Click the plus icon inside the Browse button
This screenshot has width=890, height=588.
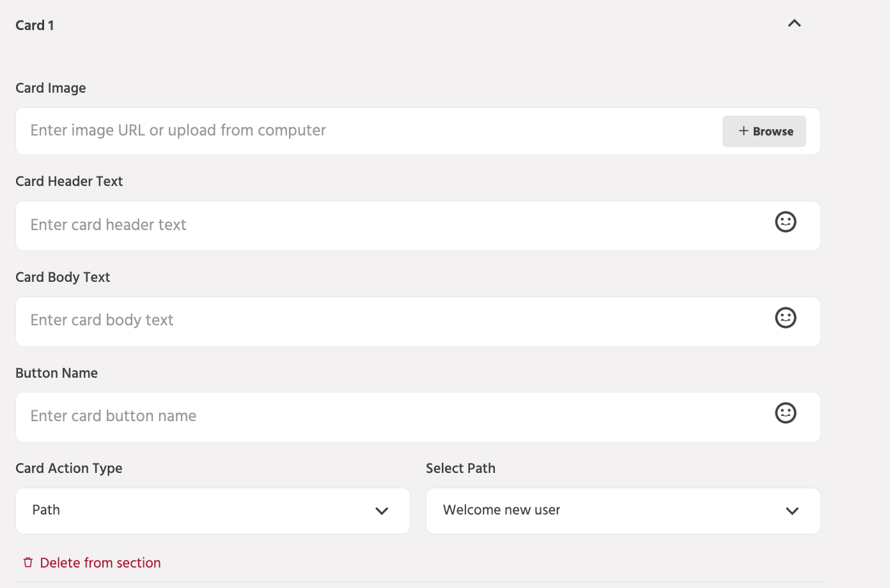743,131
